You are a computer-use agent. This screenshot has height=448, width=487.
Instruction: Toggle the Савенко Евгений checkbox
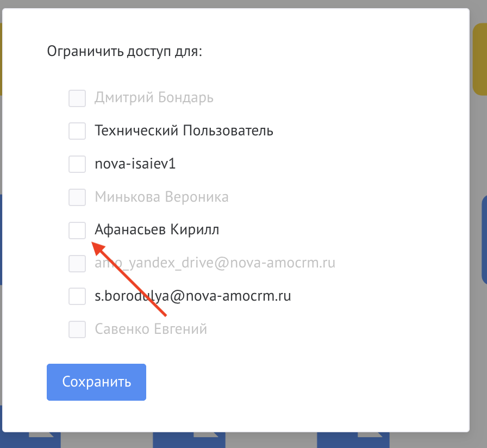77,329
